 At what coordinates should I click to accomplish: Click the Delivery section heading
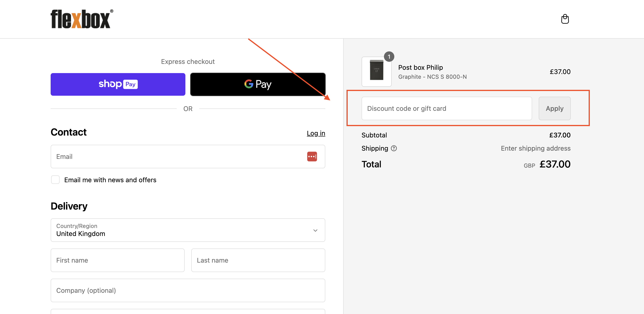pos(69,206)
